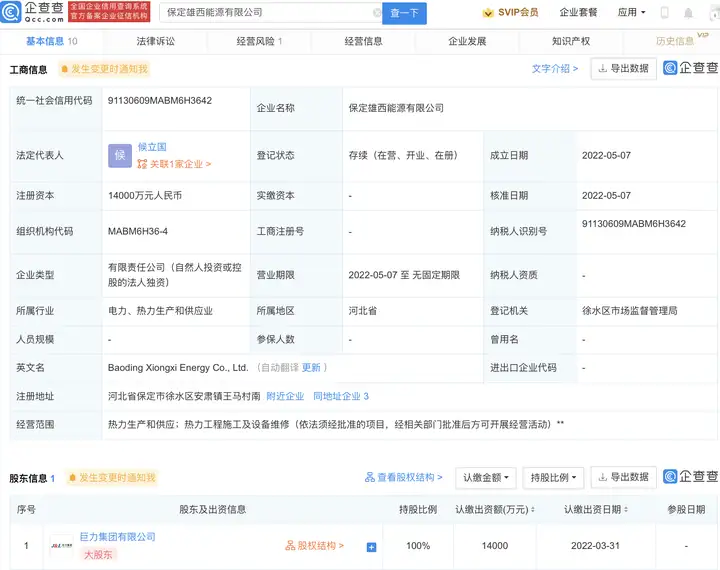Screen dimensions: 720x570
Task: Open the notification bell icon
Action: click(688, 13)
